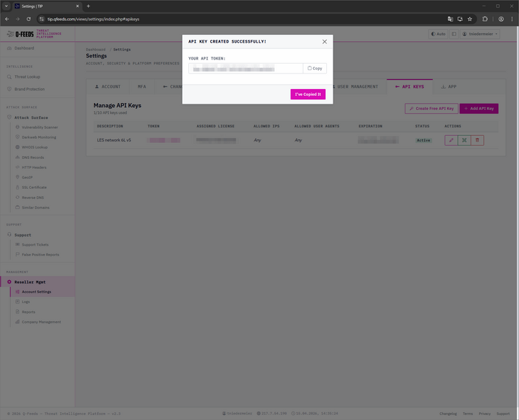This screenshot has height=420, width=519.
Task: Open the browser profile icon
Action: pyautogui.click(x=501, y=19)
